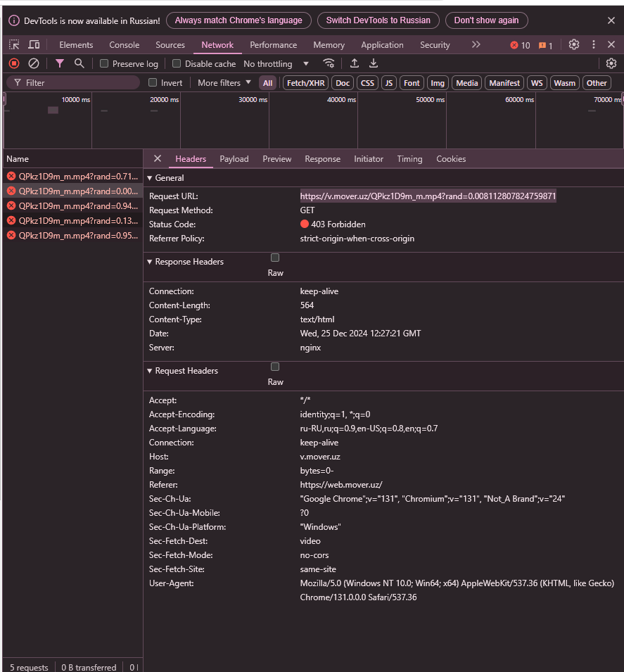
Task: Open the Response tab
Action: point(323,159)
